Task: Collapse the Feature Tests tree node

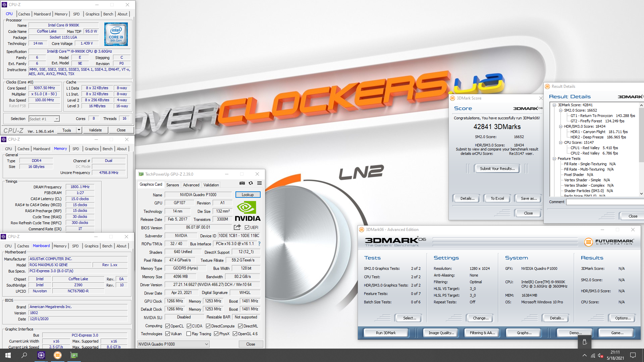Action: (x=554, y=159)
